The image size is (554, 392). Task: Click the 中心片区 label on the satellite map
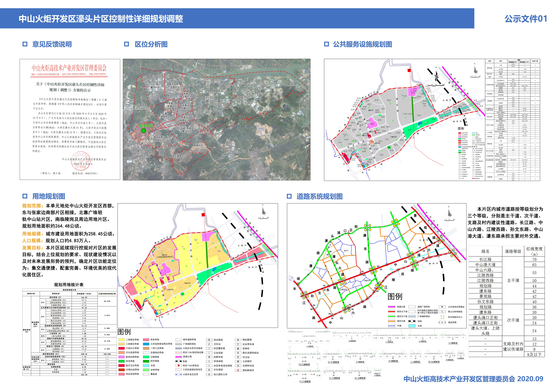pyautogui.click(x=210, y=98)
